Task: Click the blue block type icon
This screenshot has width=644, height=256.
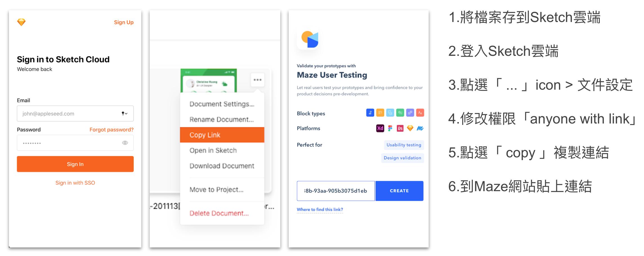Action: tap(370, 113)
